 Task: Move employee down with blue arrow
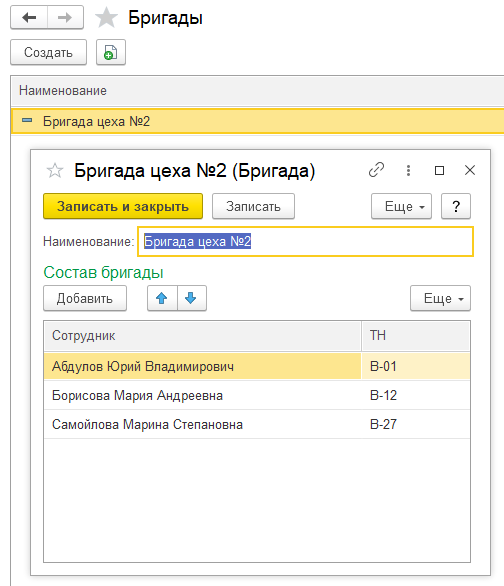pyautogui.click(x=192, y=298)
